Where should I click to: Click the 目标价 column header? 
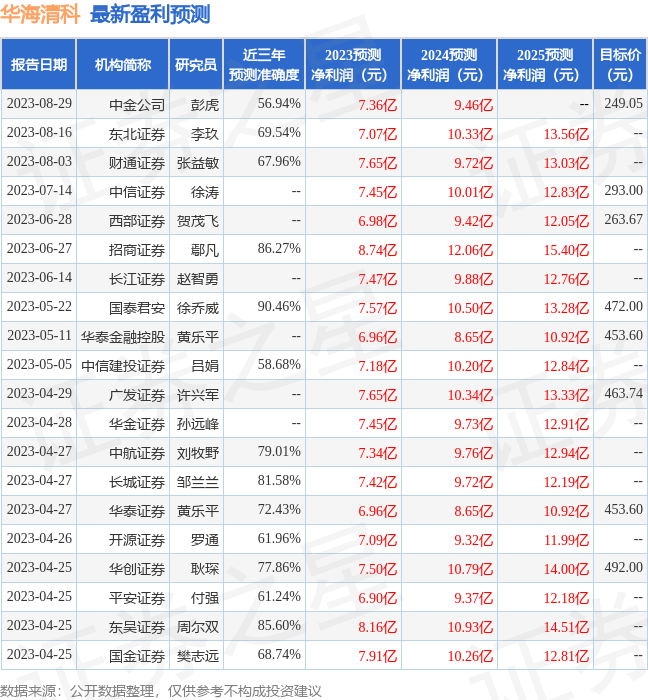click(620, 65)
